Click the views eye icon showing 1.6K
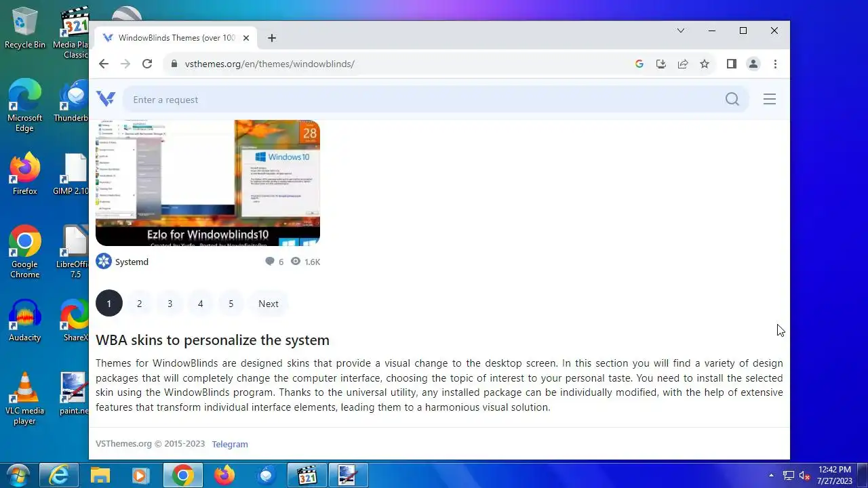Screen dimensions: 868x488 [x=296, y=262]
